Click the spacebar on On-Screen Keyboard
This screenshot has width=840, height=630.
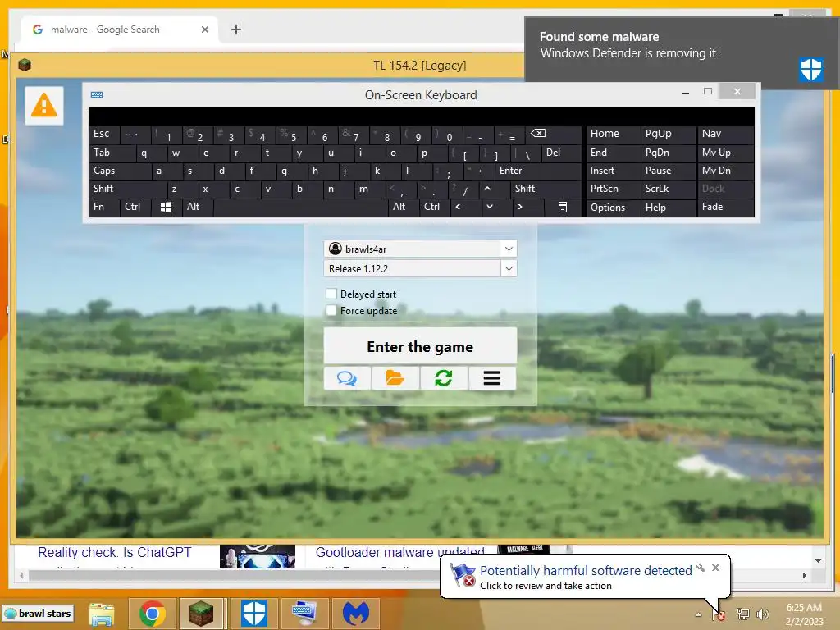point(301,207)
